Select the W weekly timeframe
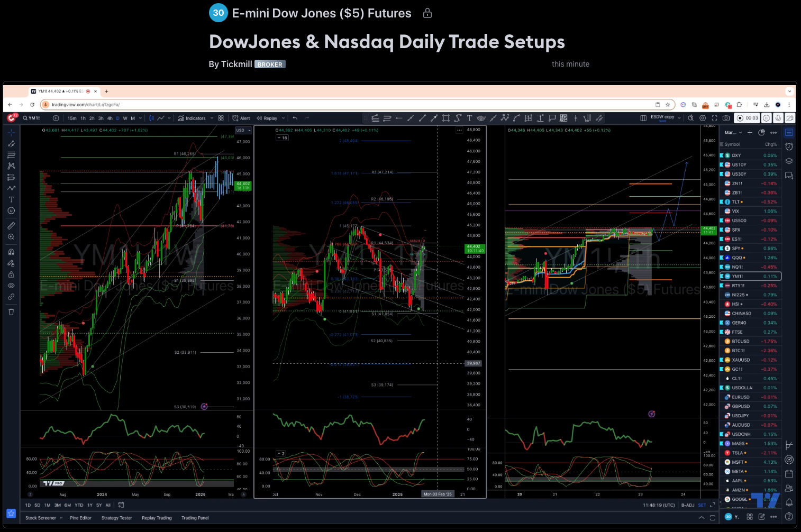801x532 pixels. (125, 118)
